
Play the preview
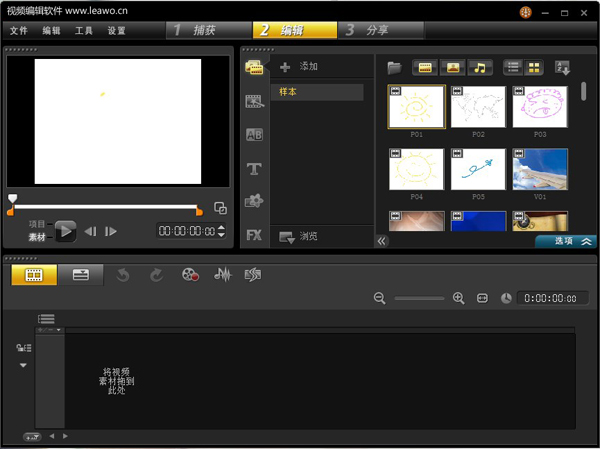pos(65,231)
